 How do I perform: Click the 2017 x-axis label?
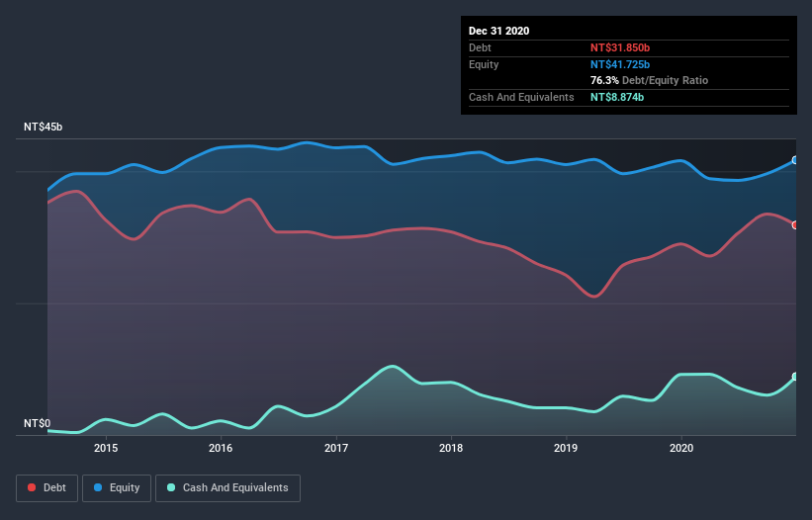tap(336, 448)
